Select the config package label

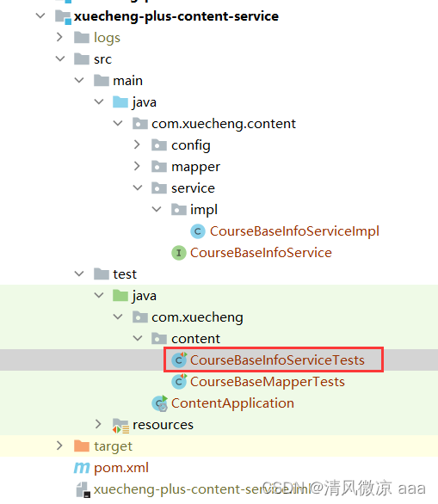pyautogui.click(x=191, y=145)
